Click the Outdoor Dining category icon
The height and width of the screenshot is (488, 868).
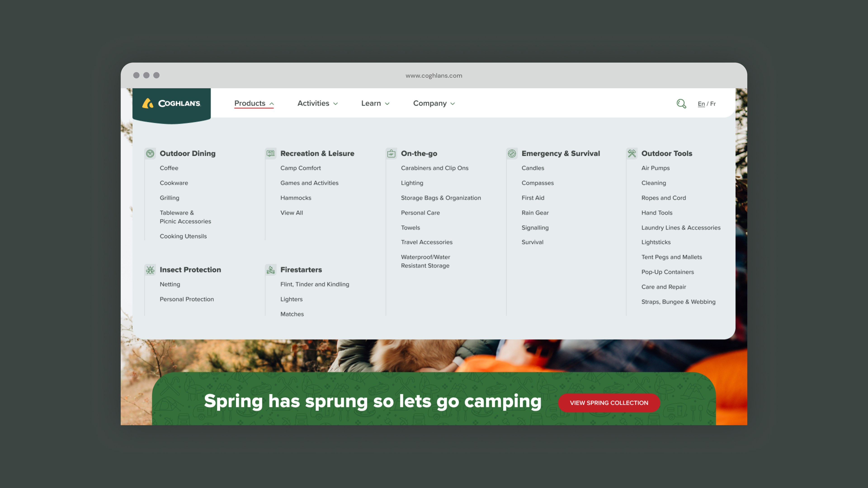tap(150, 154)
